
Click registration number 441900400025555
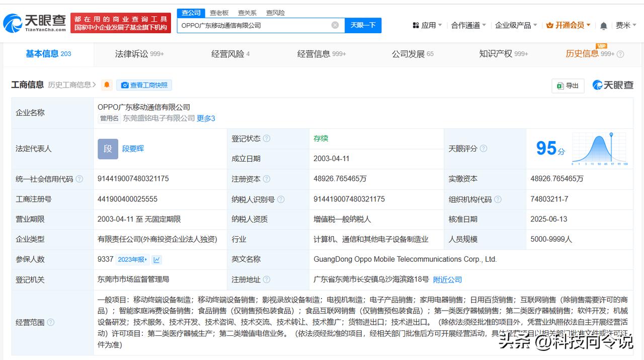[x=127, y=199]
